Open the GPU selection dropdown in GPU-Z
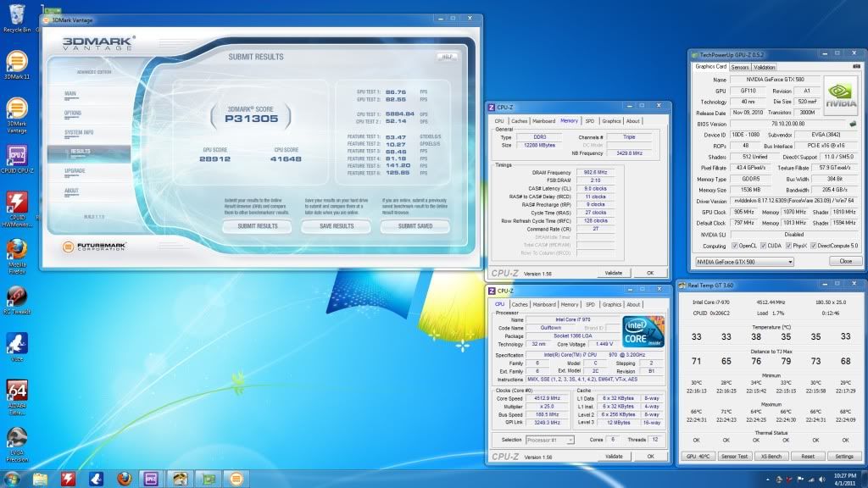868x488 pixels. click(x=744, y=262)
